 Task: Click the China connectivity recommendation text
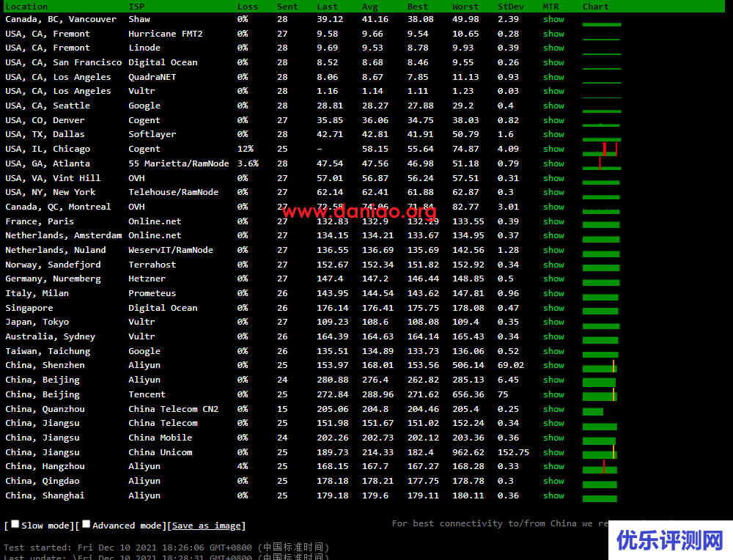tap(500, 523)
